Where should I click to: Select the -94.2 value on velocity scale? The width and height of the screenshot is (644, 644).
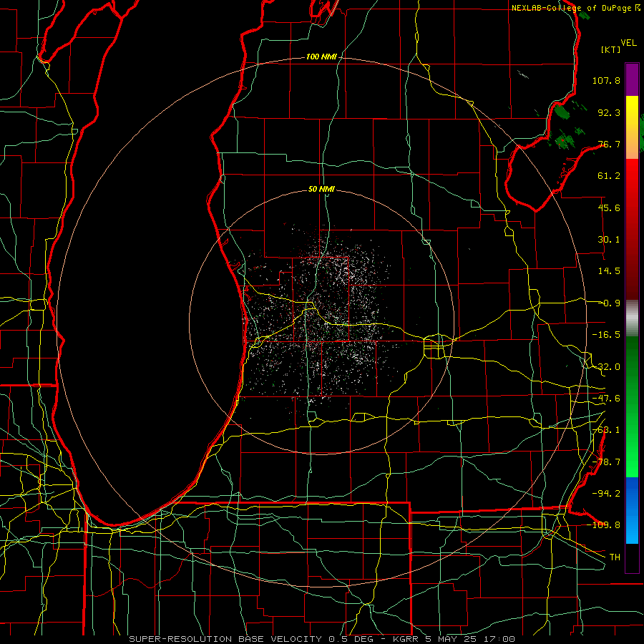click(x=606, y=494)
